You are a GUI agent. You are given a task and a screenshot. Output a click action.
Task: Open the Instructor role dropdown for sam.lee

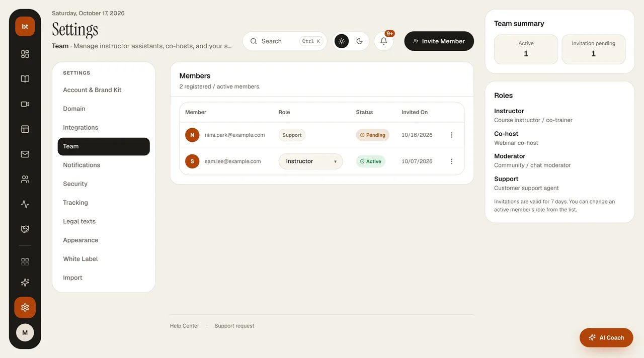click(x=310, y=161)
